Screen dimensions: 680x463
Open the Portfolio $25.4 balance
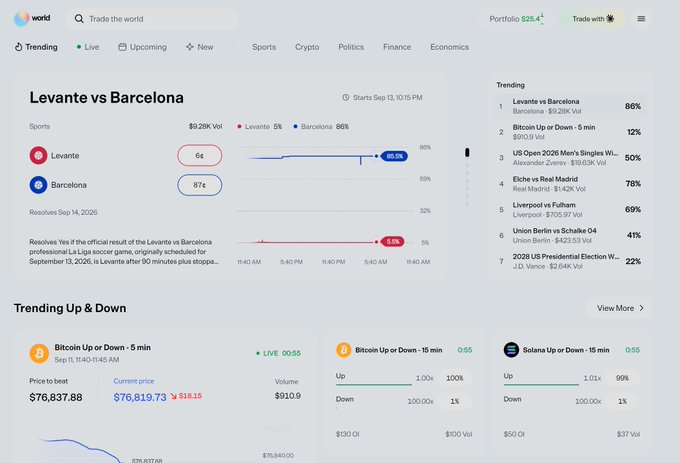click(517, 19)
